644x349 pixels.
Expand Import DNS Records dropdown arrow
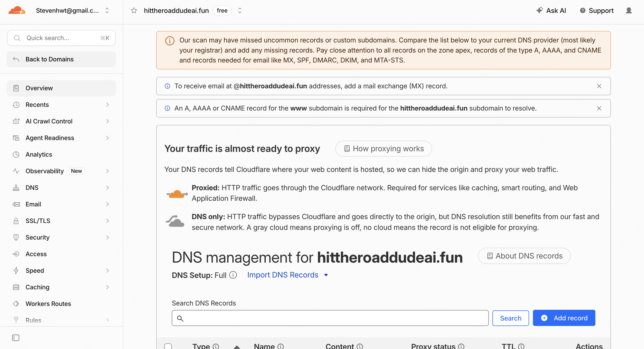pos(326,275)
